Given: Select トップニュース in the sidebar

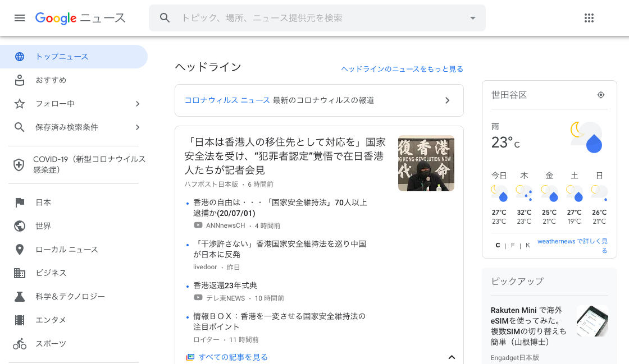Looking at the screenshot, I should pyautogui.click(x=74, y=57).
